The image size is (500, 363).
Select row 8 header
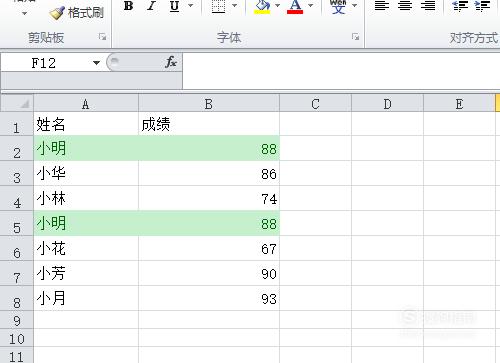click(17, 298)
